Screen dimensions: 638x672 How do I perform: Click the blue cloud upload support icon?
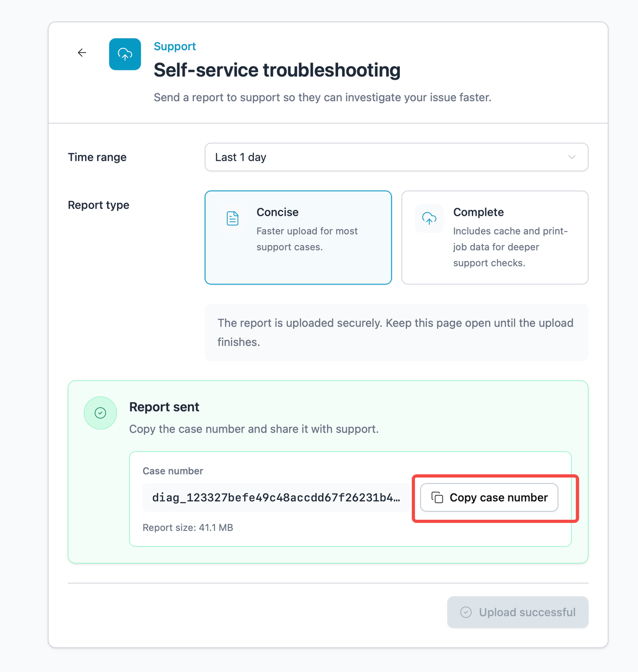[125, 54]
